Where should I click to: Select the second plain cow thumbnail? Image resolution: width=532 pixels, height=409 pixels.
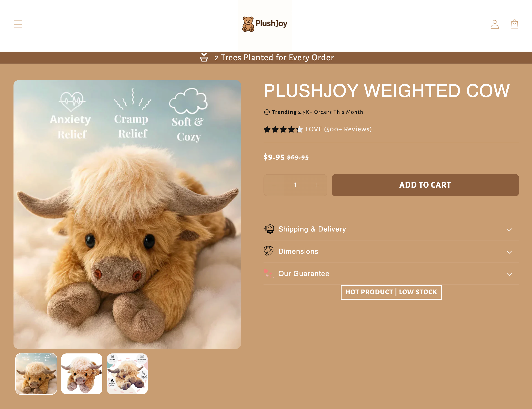click(x=82, y=374)
